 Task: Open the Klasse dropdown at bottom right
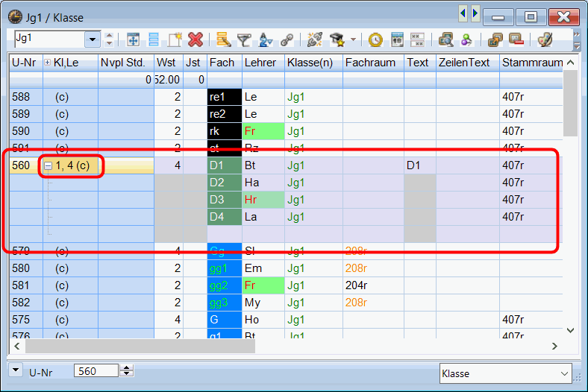[565, 371]
